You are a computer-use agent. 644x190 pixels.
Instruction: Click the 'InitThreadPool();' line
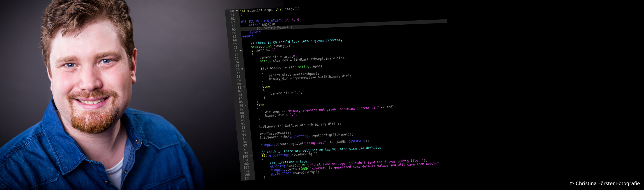pyautogui.click(x=275, y=134)
